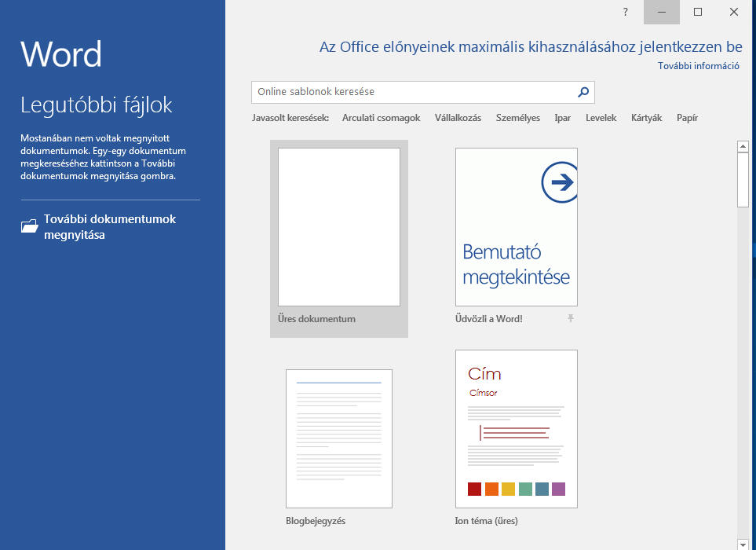Image resolution: width=756 pixels, height=550 pixels.
Task: Click the scrollbar up arrow
Action: click(x=743, y=146)
